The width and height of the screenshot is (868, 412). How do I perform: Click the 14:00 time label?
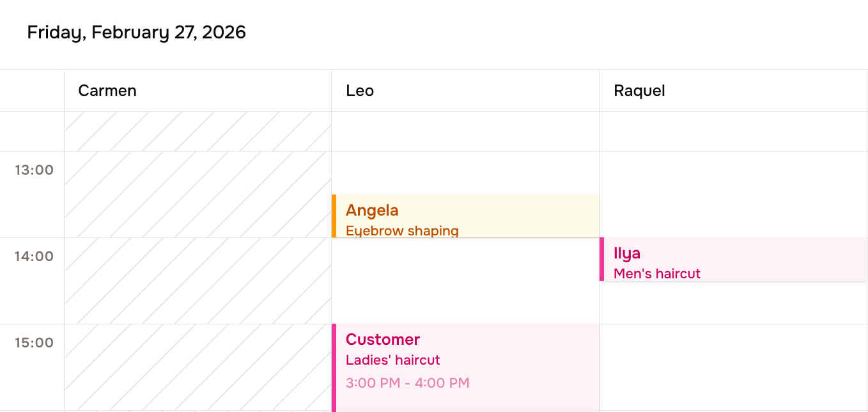point(34,256)
